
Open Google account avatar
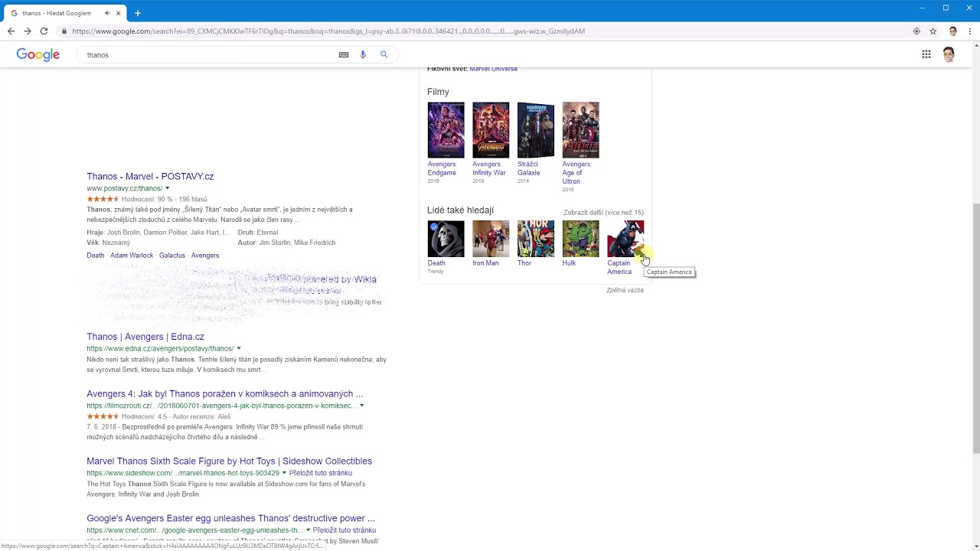click(949, 54)
